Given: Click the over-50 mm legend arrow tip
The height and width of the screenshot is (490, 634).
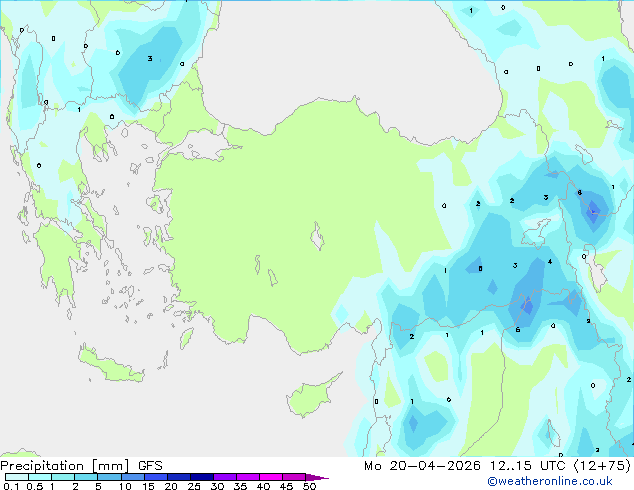Looking at the screenshot, I should 317,477.
